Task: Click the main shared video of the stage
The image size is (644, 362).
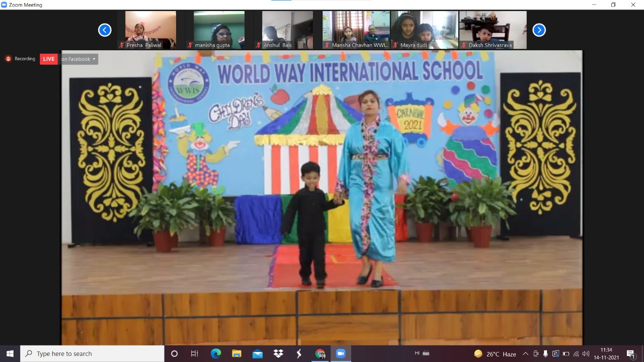Action: (x=322, y=198)
